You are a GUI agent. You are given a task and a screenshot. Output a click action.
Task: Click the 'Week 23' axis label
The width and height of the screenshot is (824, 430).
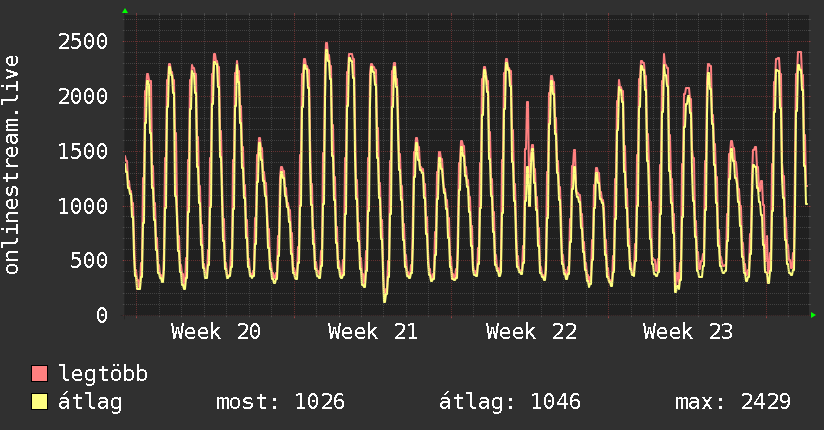click(688, 332)
